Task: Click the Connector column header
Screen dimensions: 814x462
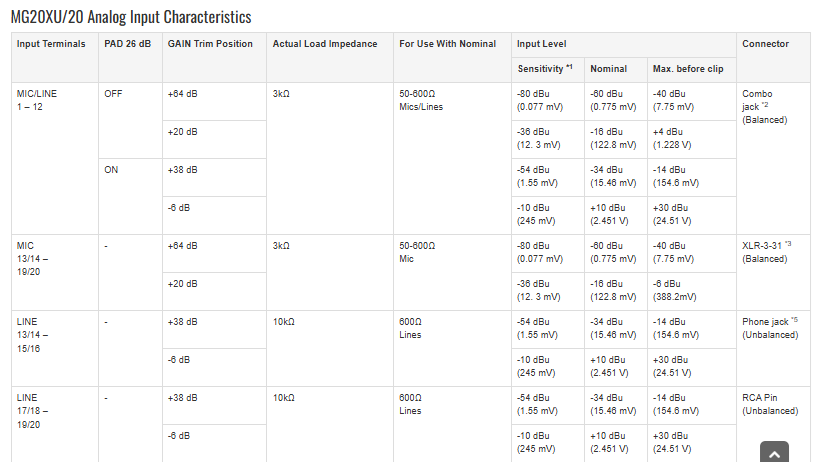Action: [x=773, y=57]
